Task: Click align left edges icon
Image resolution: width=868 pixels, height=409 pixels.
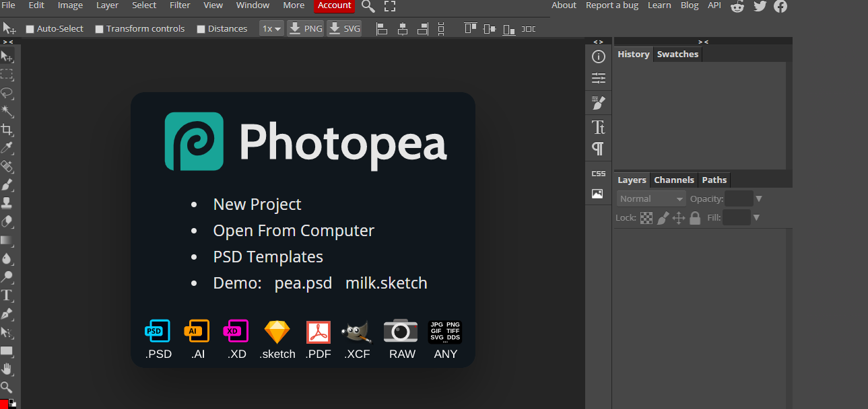Action: (x=382, y=29)
